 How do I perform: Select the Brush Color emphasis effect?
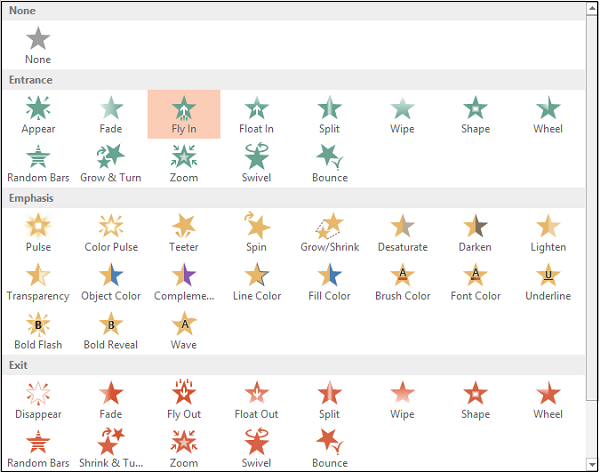point(403,282)
